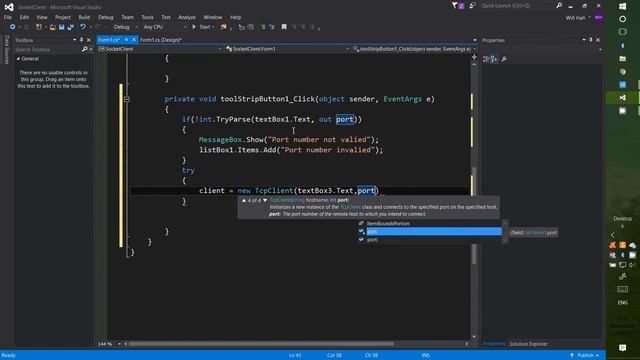Screen dimensions: 640x360
Task: Click the editor horizontal scrollbar thumb
Action: point(261,344)
